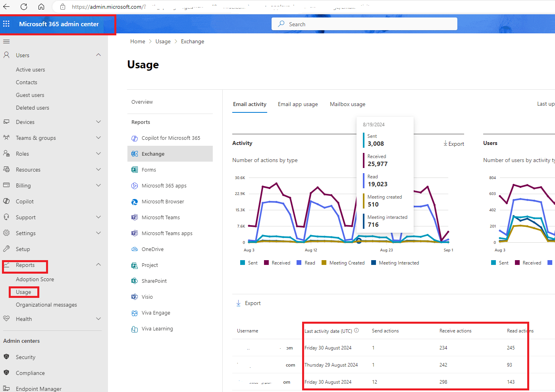The width and height of the screenshot is (555, 392).
Task: Open Adoption Score under Reports
Action: (x=35, y=279)
